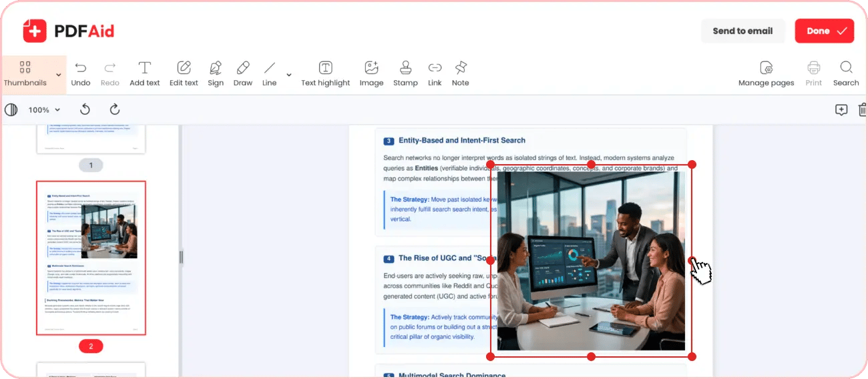Click the Print icon
Viewport: 868px width, 379px height.
pyautogui.click(x=814, y=74)
